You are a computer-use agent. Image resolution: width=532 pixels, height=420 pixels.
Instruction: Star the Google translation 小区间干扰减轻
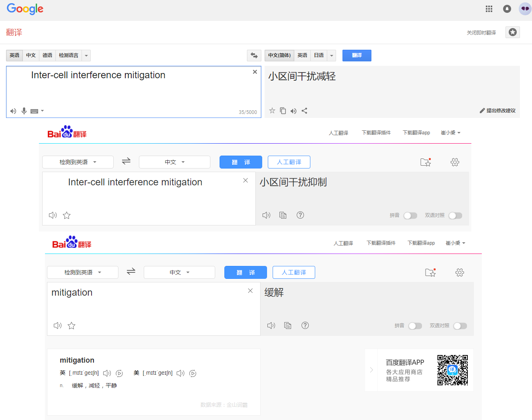(x=272, y=111)
